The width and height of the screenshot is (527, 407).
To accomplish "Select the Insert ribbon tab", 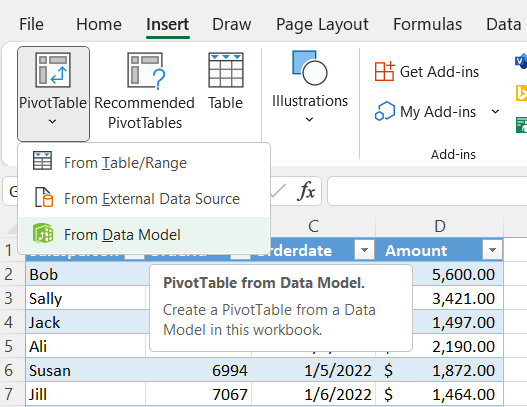I will (168, 25).
